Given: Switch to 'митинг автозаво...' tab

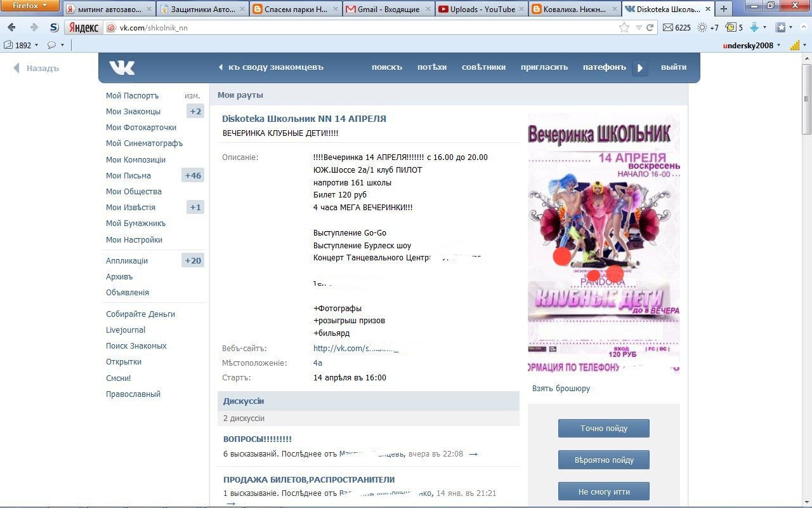Looking at the screenshot, I should pyautogui.click(x=109, y=9).
